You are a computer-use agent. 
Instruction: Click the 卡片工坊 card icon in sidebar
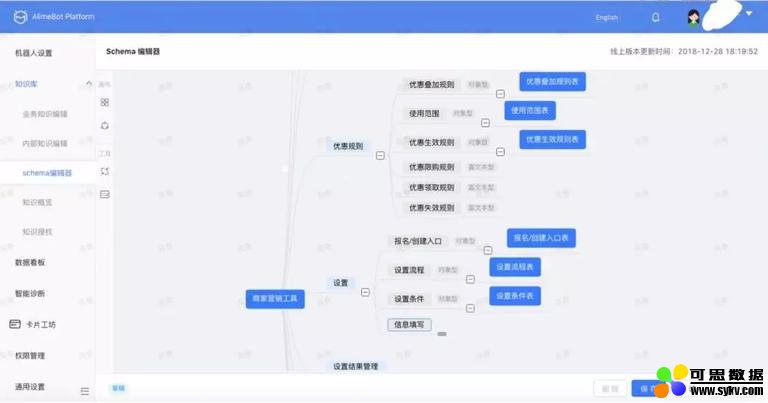point(15,324)
